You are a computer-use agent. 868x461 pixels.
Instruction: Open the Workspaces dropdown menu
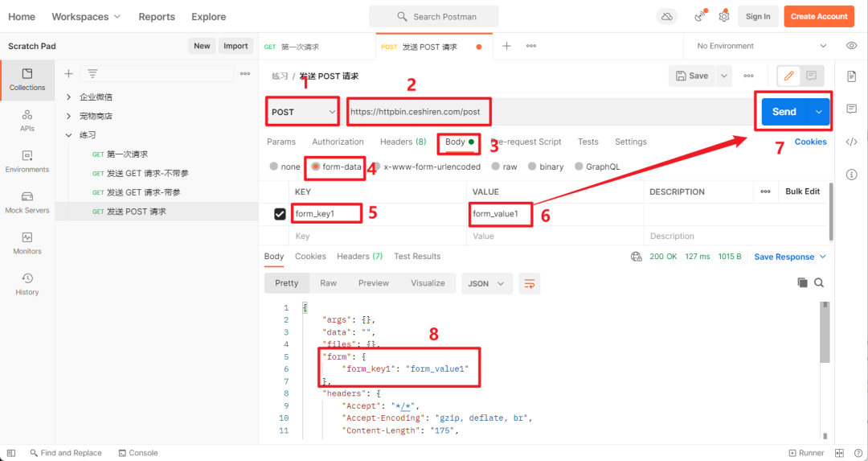[86, 17]
